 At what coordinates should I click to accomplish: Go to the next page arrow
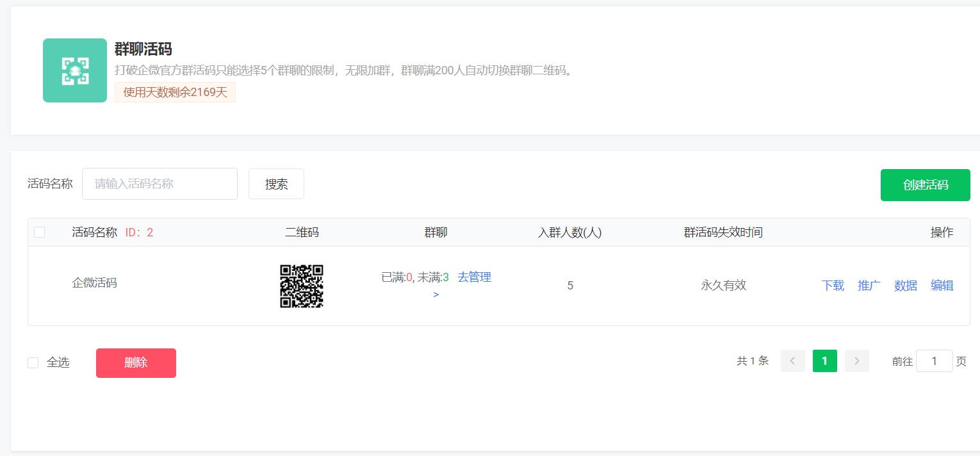pyautogui.click(x=856, y=361)
